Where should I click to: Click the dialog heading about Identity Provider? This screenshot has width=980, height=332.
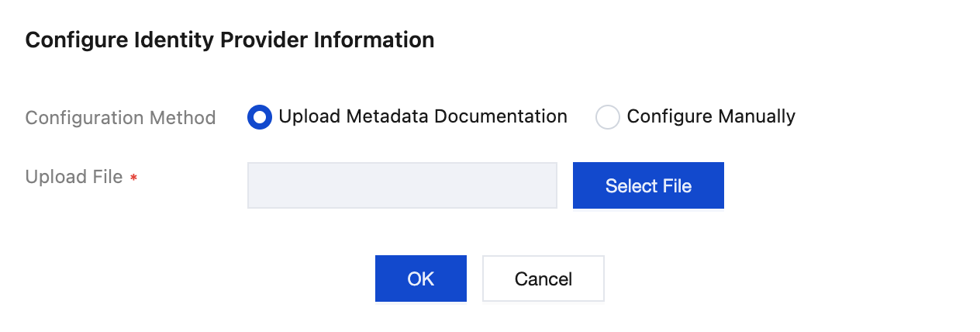click(229, 40)
